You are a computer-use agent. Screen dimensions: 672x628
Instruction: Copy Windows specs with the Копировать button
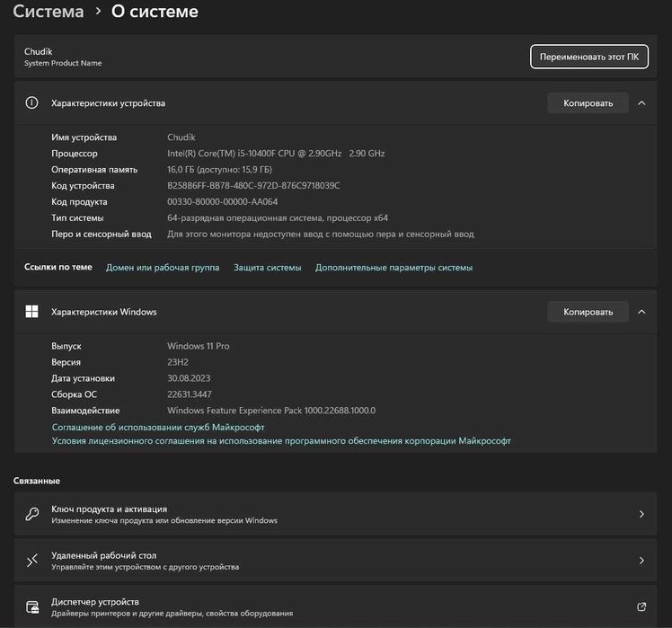pos(588,312)
